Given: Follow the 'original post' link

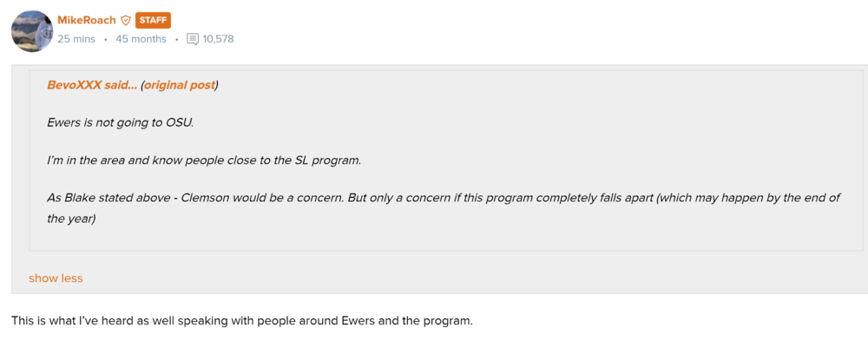Looking at the screenshot, I should pyautogui.click(x=180, y=85).
